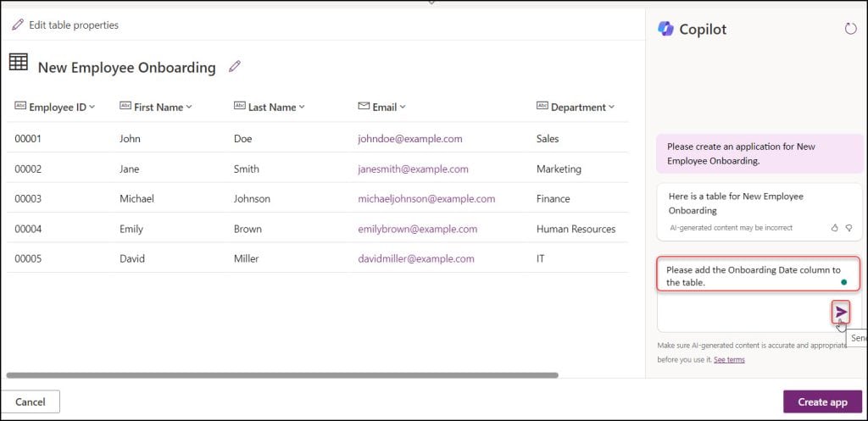This screenshot has width=868, height=421.
Task: Select the Last Name cell Brown
Action: (x=248, y=229)
